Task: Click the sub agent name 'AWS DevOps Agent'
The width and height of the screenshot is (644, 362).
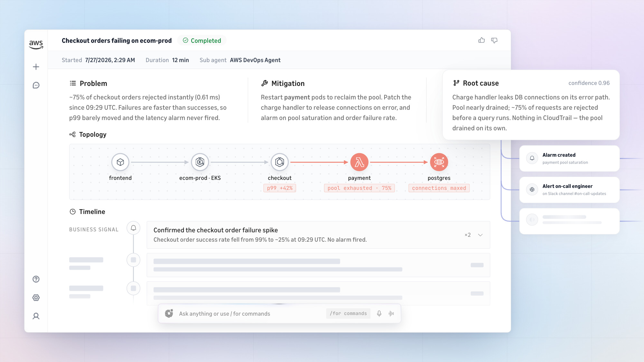Action: coord(255,60)
